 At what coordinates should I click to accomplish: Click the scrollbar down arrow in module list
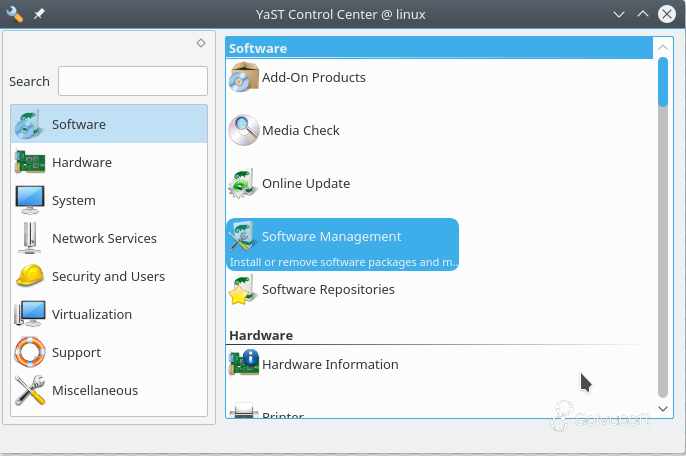click(x=663, y=408)
